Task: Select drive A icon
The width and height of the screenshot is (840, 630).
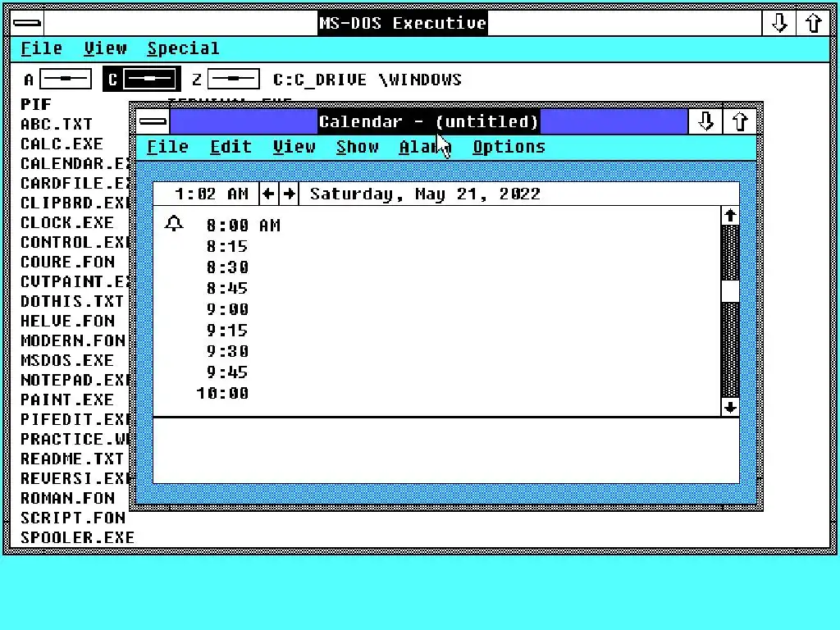Action: click(57, 80)
